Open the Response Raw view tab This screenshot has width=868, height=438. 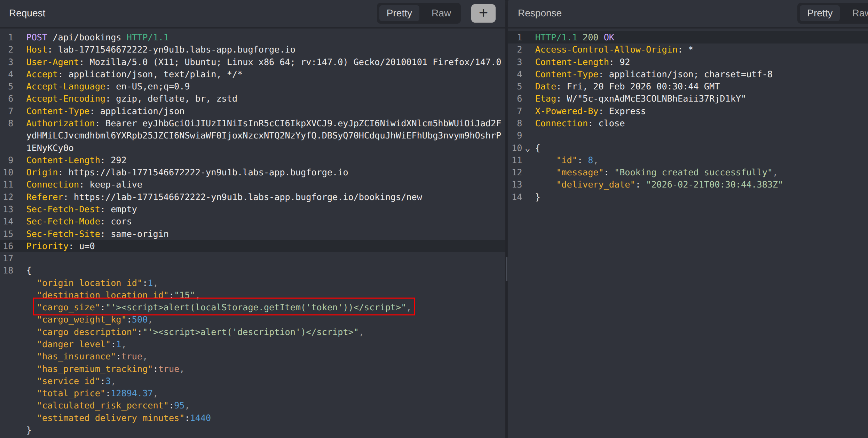[x=860, y=13]
